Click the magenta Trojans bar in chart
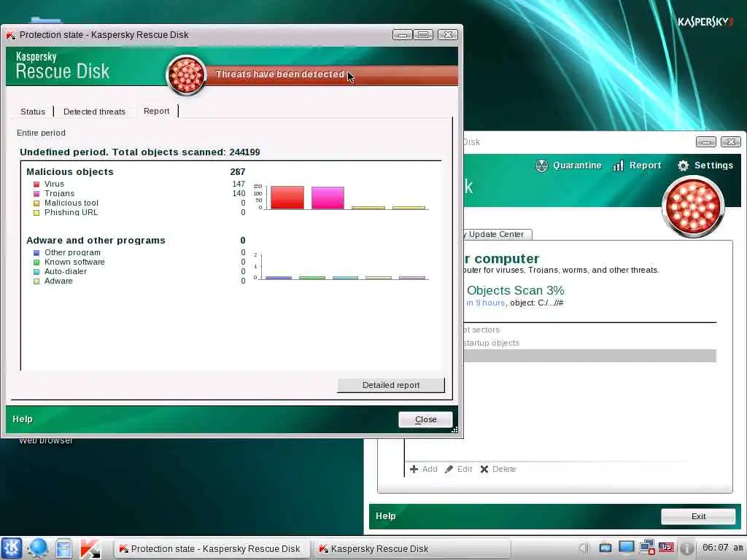Viewport: 747px width, 560px height. (x=328, y=198)
